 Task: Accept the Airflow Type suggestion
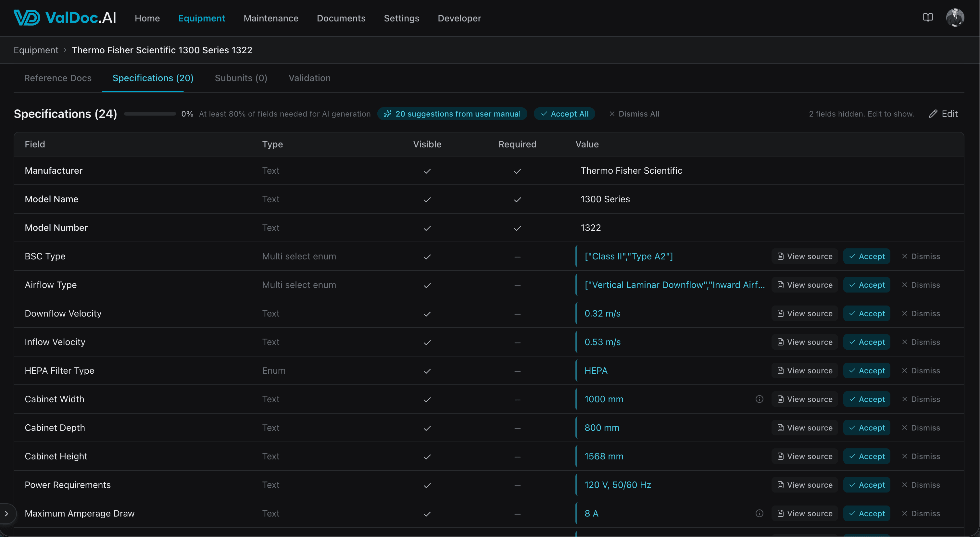click(867, 285)
